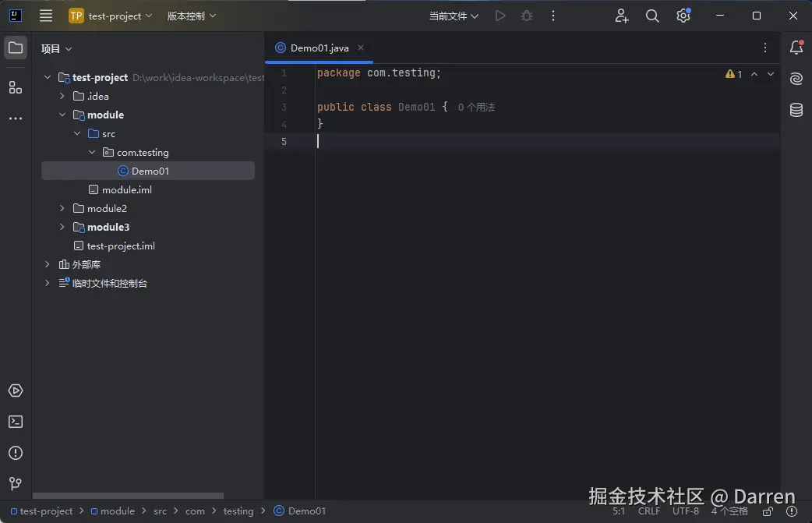Show more tool windows ellipsis
The width and height of the screenshot is (812, 523).
coord(16,118)
